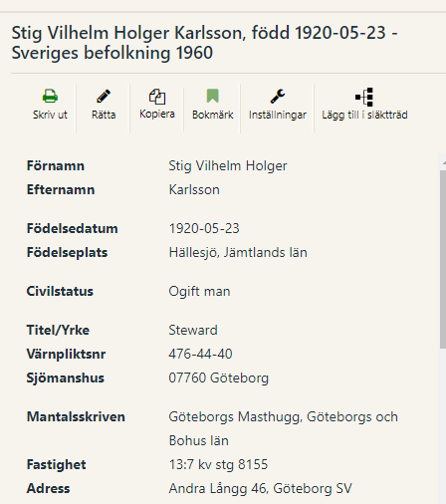Click the address Andra Långg 46 value
This screenshot has height=504, width=446.
click(x=260, y=489)
